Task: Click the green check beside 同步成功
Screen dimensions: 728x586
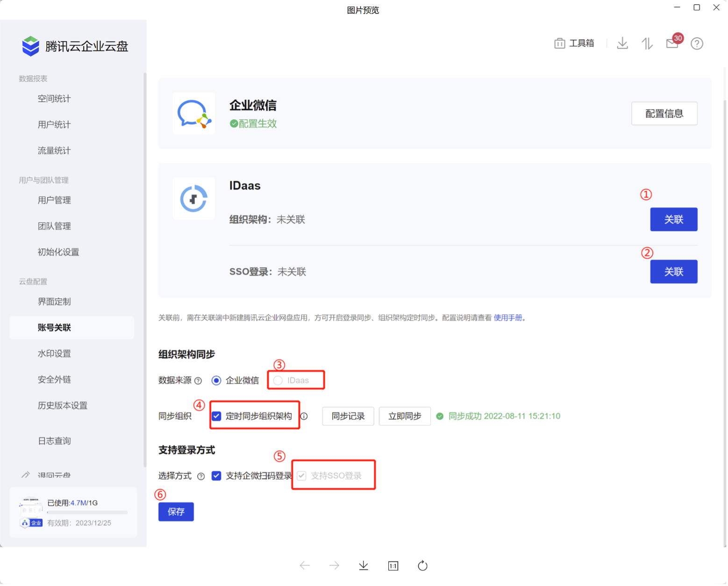Action: (440, 417)
